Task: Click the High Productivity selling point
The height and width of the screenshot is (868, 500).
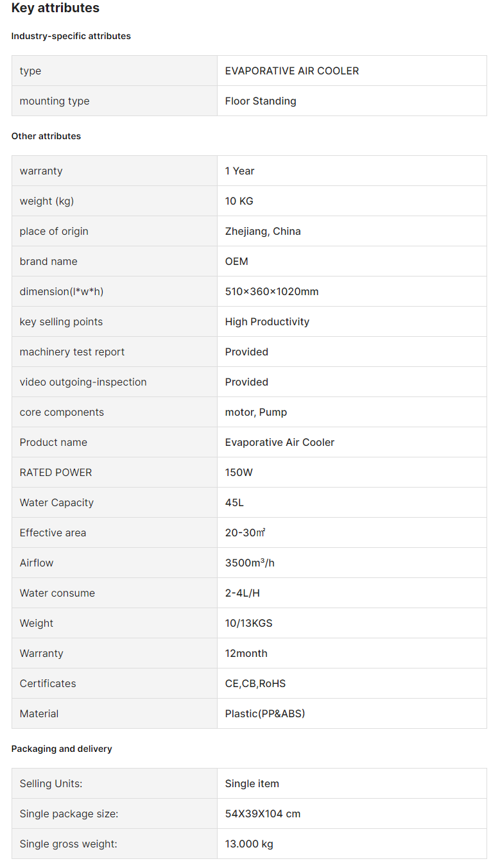Action: [267, 322]
